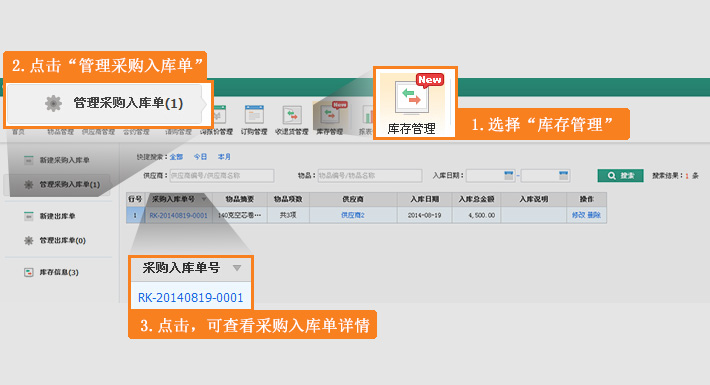Image resolution: width=710 pixels, height=385 pixels.
Task: Click the 入库日期 column header
Action: pyautogui.click(x=424, y=199)
